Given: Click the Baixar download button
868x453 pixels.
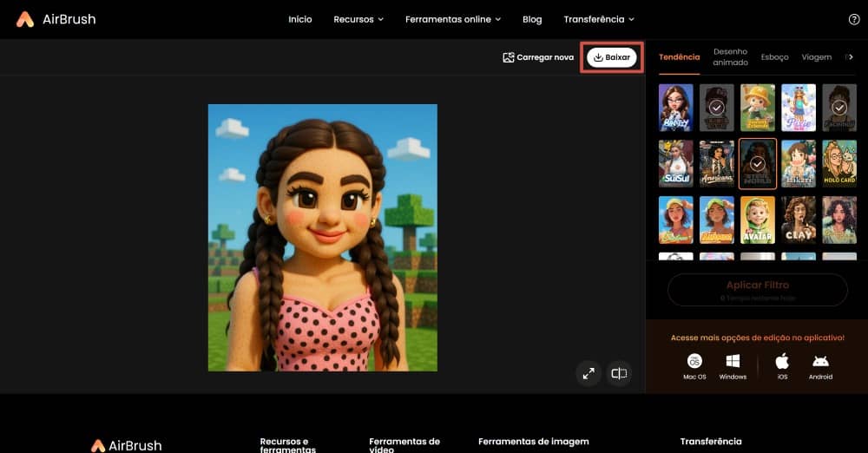Looking at the screenshot, I should point(612,57).
